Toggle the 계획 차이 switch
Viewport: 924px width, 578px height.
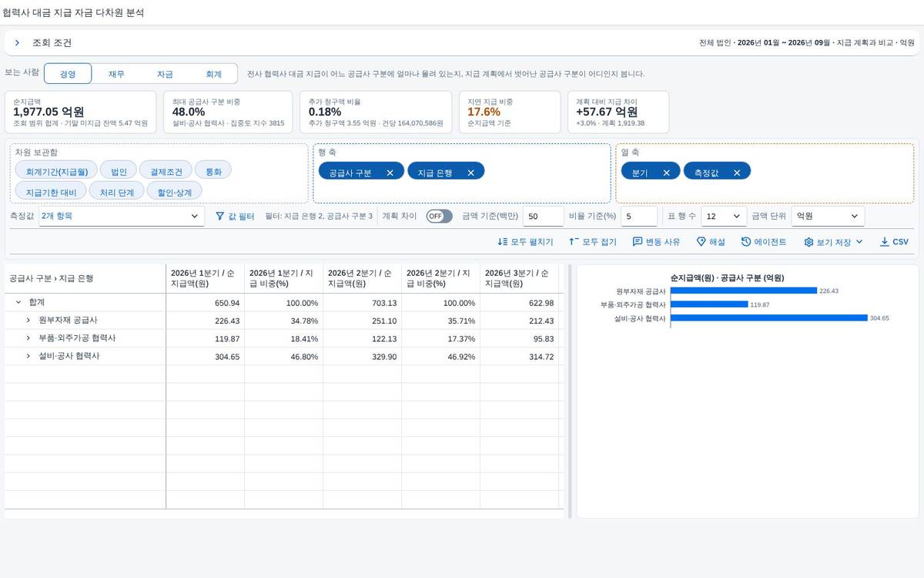440,217
